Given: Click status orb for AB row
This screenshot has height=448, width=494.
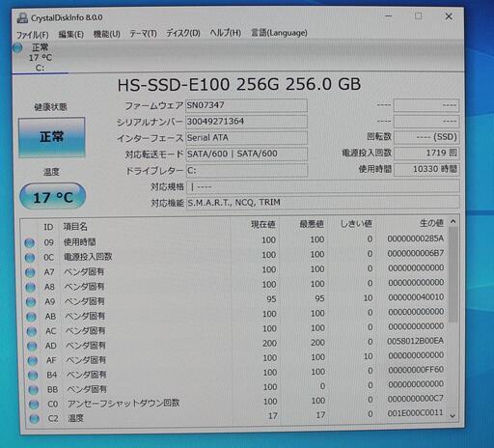Looking at the screenshot, I should pyautogui.click(x=31, y=317).
